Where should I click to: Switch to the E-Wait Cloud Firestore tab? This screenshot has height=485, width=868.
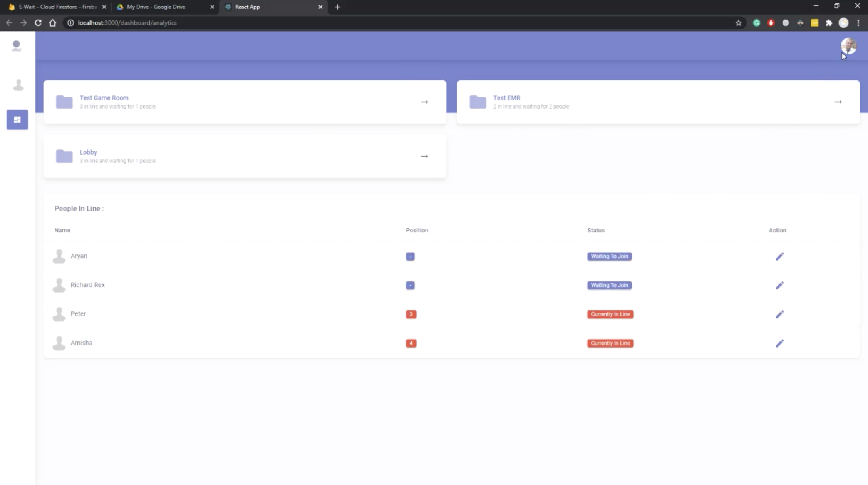(x=58, y=7)
